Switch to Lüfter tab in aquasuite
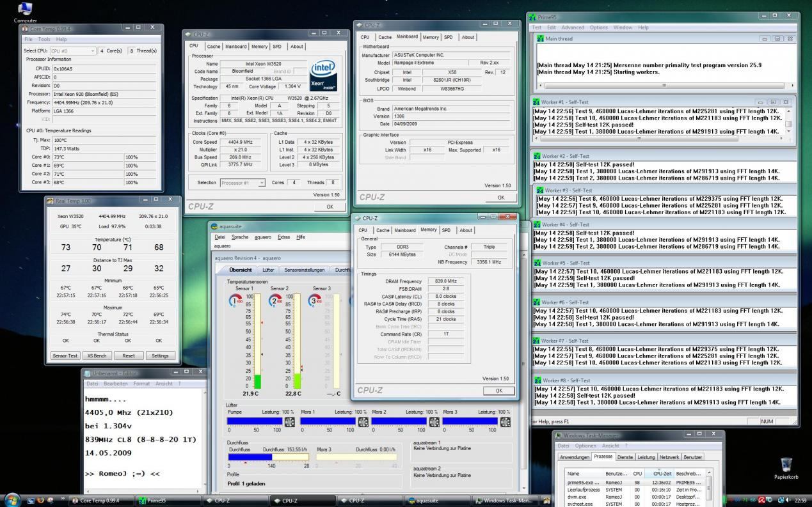 click(x=268, y=270)
